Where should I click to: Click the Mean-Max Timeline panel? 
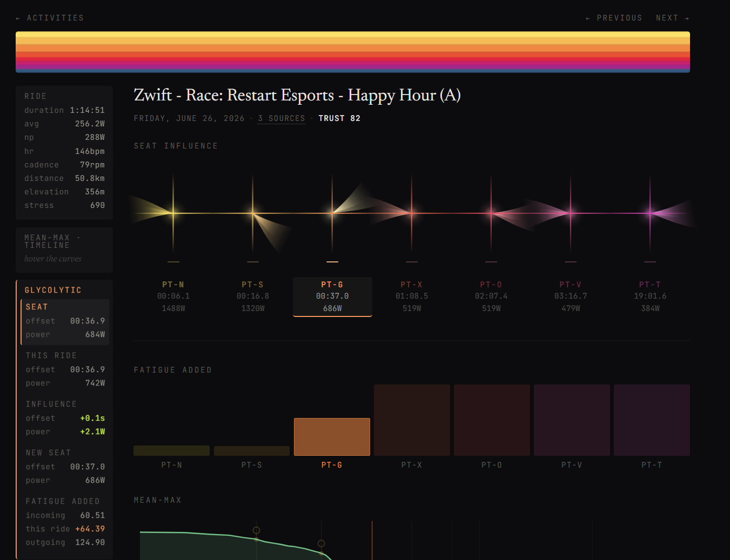64,250
